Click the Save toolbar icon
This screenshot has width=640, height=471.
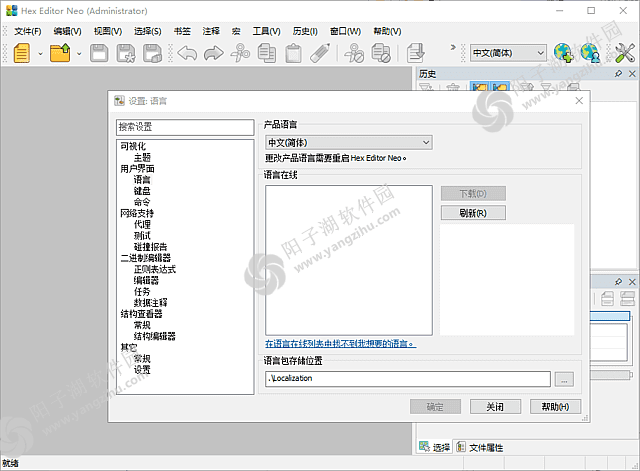99,53
